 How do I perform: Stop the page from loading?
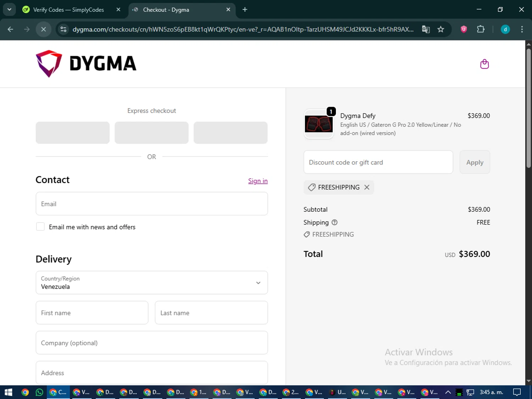click(x=43, y=29)
